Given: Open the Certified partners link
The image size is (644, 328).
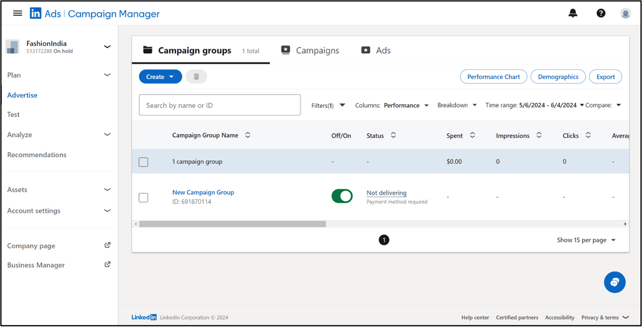Looking at the screenshot, I should [518, 318].
